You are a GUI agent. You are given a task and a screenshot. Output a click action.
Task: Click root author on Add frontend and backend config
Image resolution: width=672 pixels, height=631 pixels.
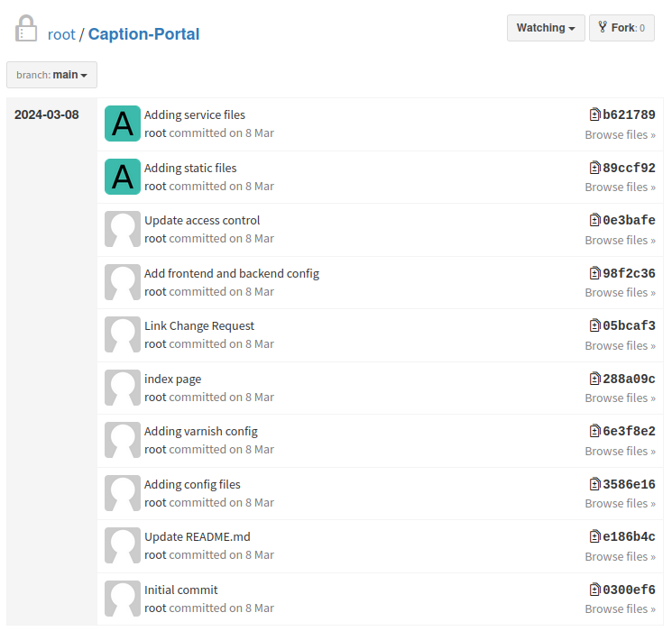(155, 291)
